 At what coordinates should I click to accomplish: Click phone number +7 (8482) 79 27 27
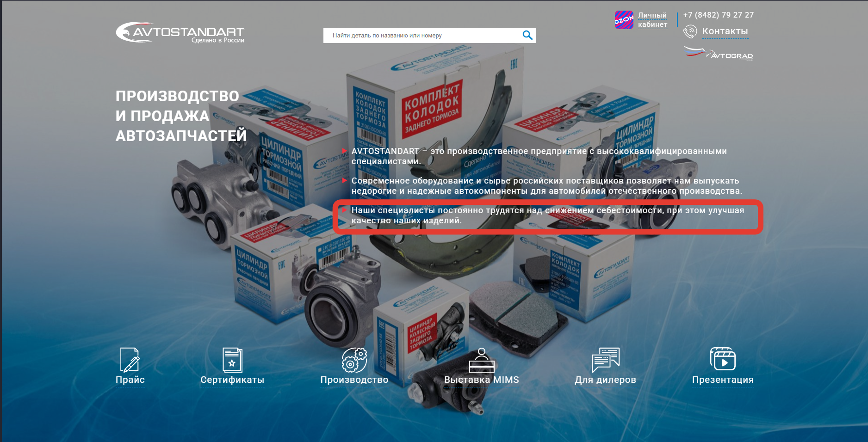tap(719, 15)
